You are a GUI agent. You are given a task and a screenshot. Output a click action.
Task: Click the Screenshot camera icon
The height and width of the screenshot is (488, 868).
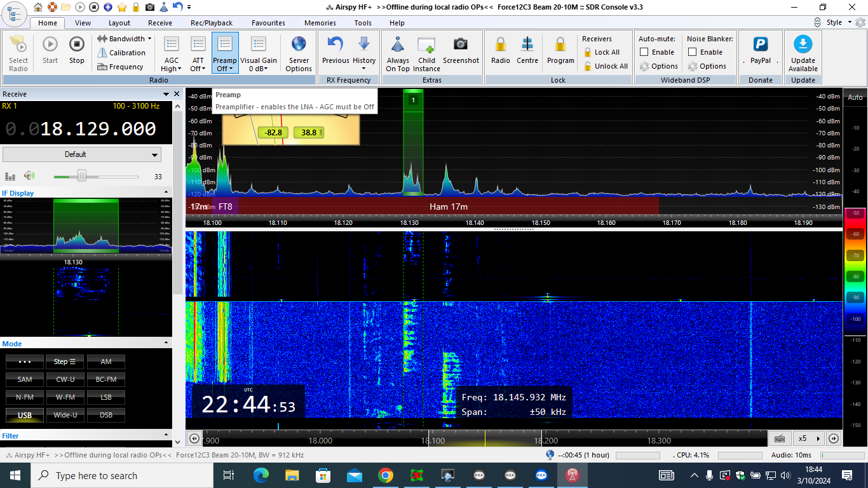coord(461,44)
